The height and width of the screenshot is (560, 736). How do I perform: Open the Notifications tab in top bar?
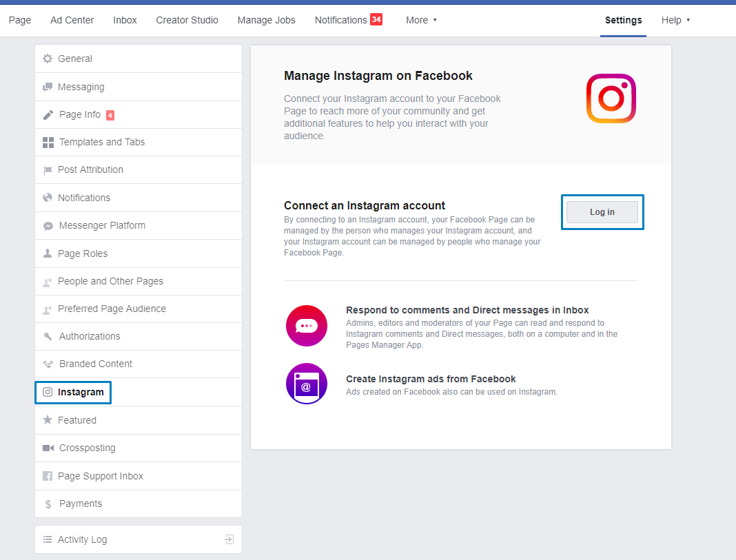point(340,20)
